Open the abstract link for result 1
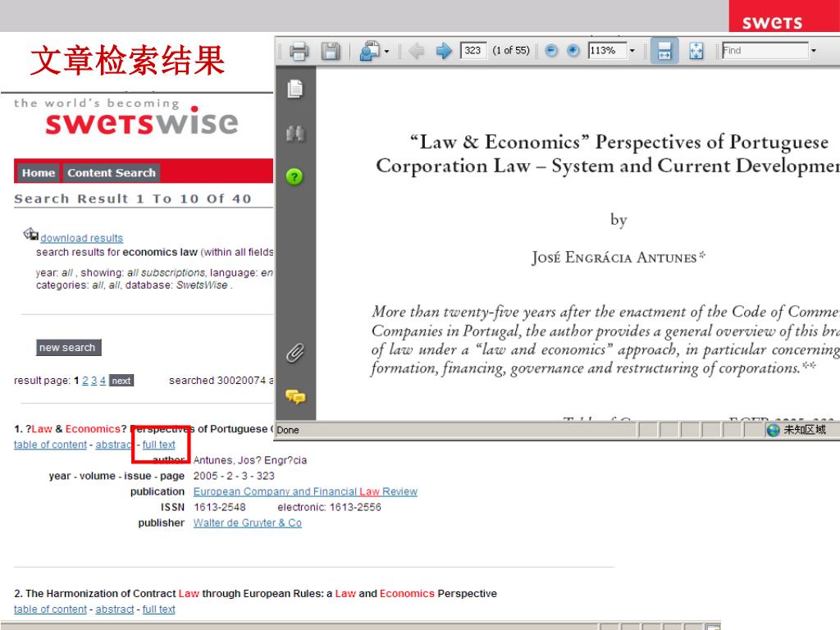This screenshot has height=630, width=840. click(x=113, y=445)
